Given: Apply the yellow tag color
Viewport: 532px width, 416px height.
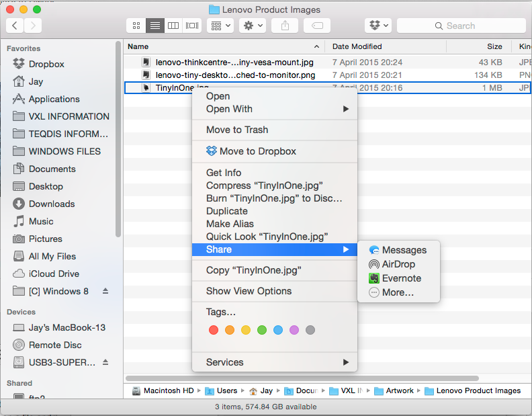Looking at the screenshot, I should point(246,330).
